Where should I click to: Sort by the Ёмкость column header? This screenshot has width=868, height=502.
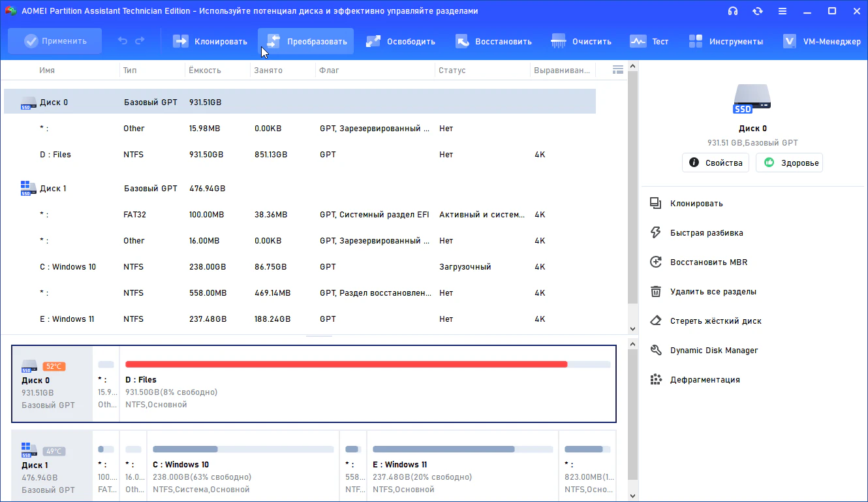click(205, 70)
